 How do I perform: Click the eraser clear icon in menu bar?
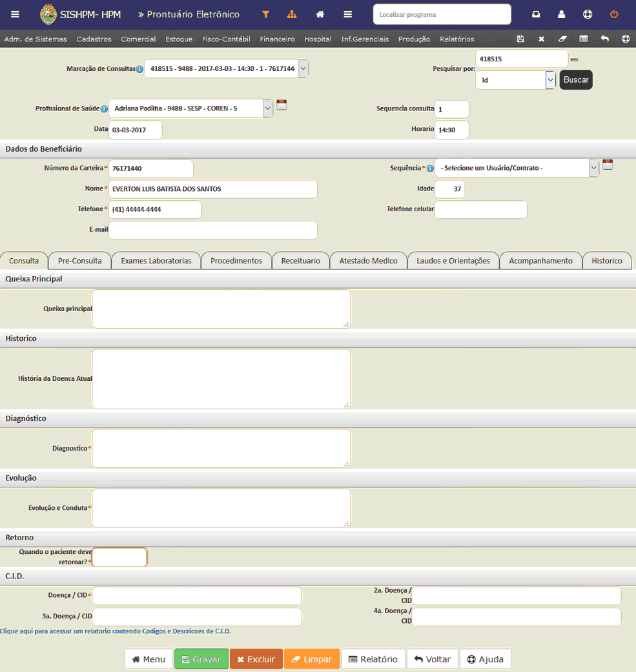pyautogui.click(x=562, y=39)
